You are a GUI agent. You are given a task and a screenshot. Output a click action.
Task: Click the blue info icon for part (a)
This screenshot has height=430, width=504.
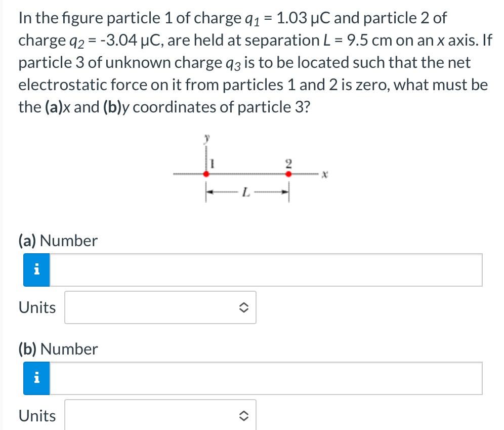pos(35,269)
